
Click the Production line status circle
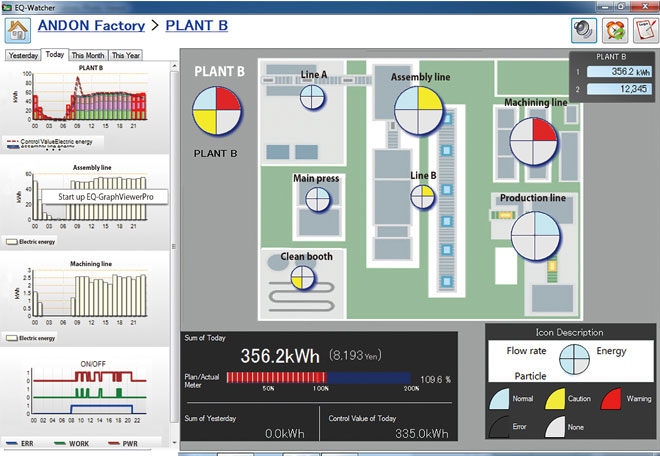point(533,235)
